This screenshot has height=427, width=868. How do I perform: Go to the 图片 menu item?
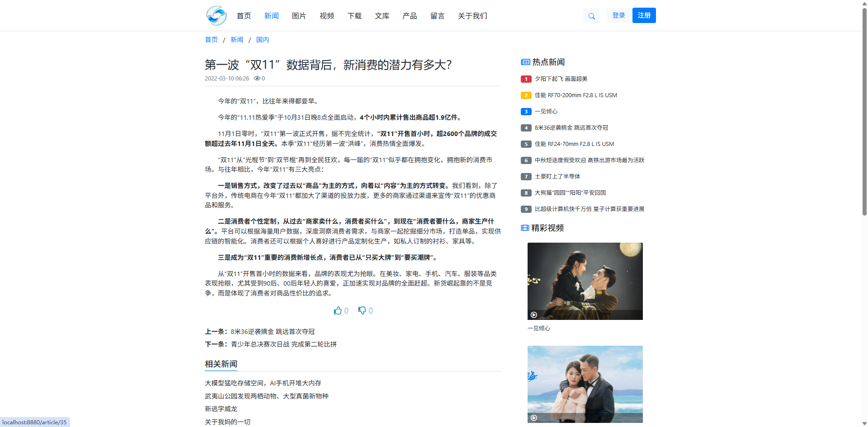299,16
